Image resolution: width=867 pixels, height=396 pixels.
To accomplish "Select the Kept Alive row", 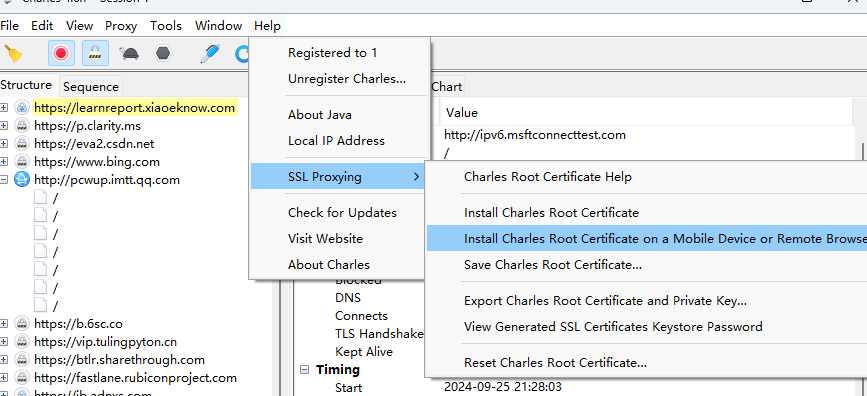I will point(364,352).
